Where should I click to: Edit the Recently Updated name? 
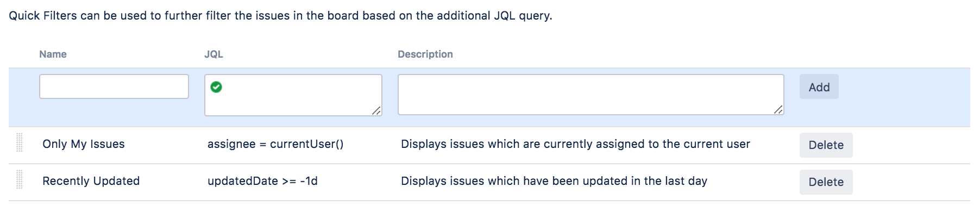(91, 181)
